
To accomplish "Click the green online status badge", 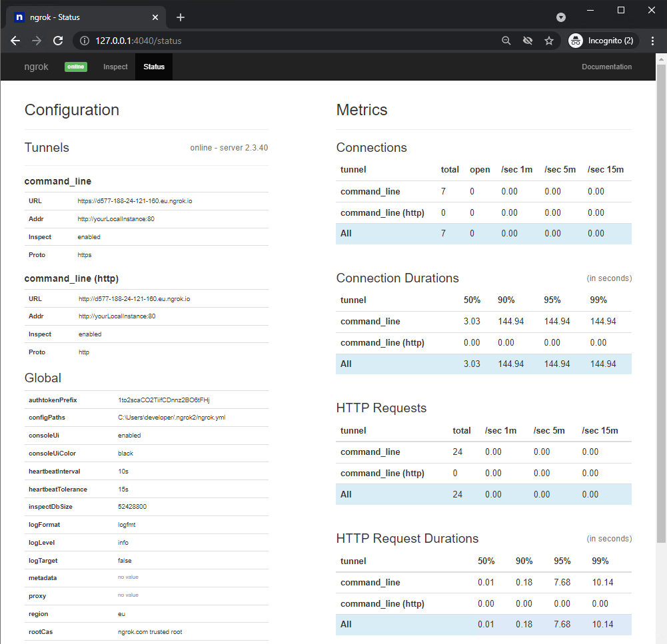I will [x=76, y=67].
